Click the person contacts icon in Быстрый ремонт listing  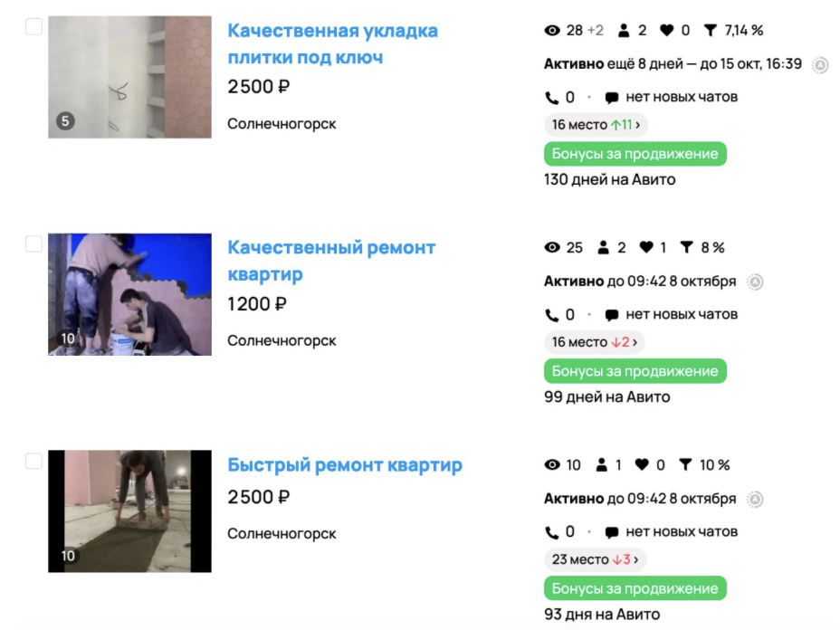(602, 465)
